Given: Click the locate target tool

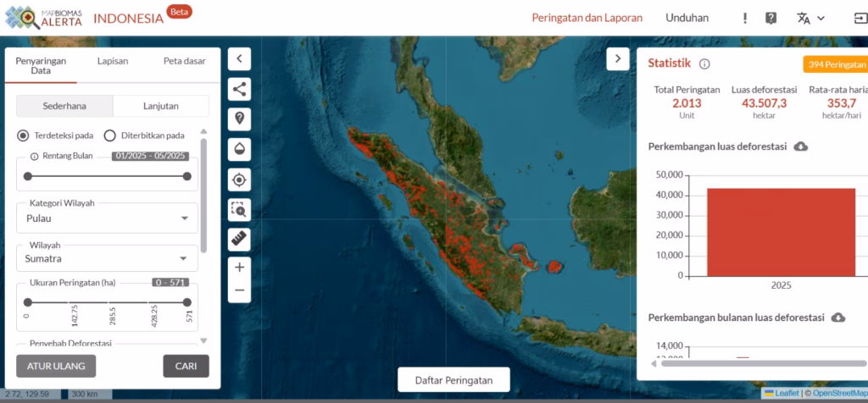Looking at the screenshot, I should (x=239, y=179).
